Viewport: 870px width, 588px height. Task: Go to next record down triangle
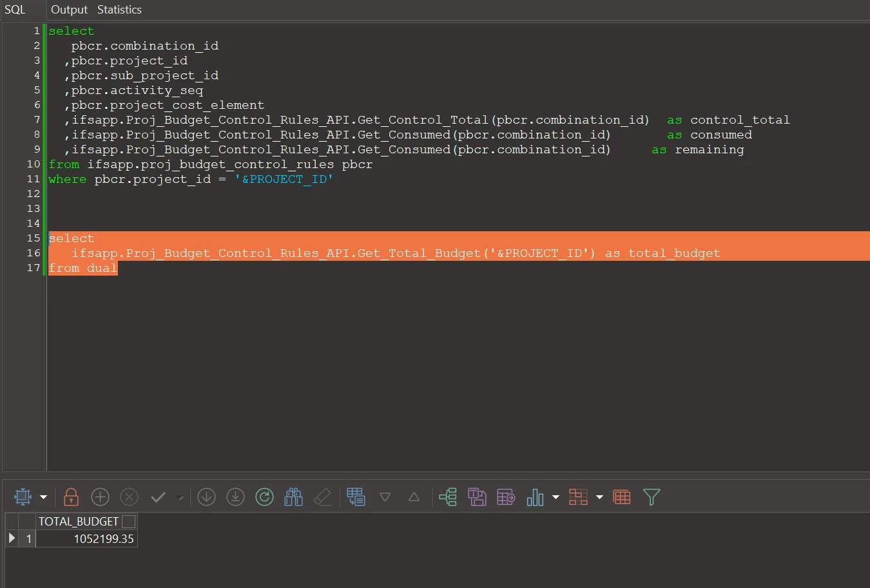pos(385,497)
